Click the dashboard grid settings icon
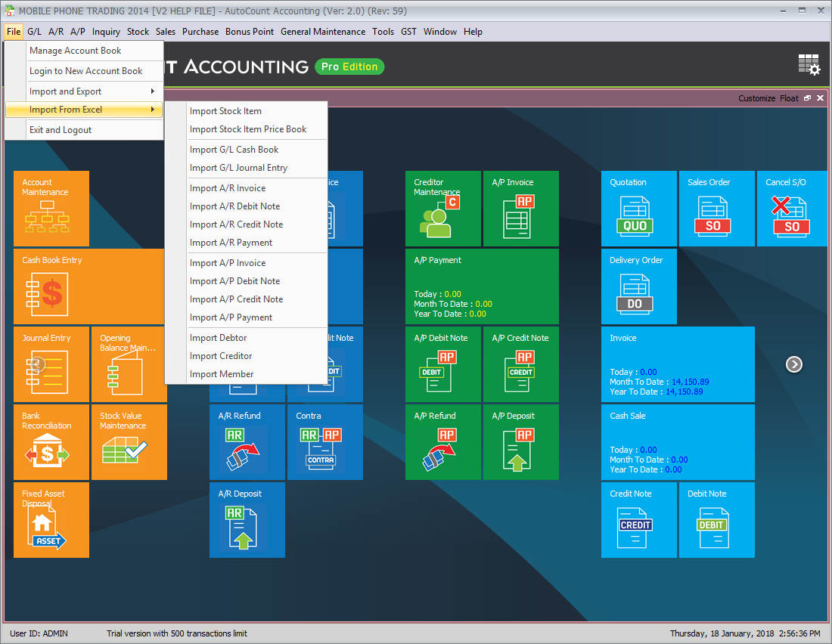The height and width of the screenshot is (644, 832). 809,65
